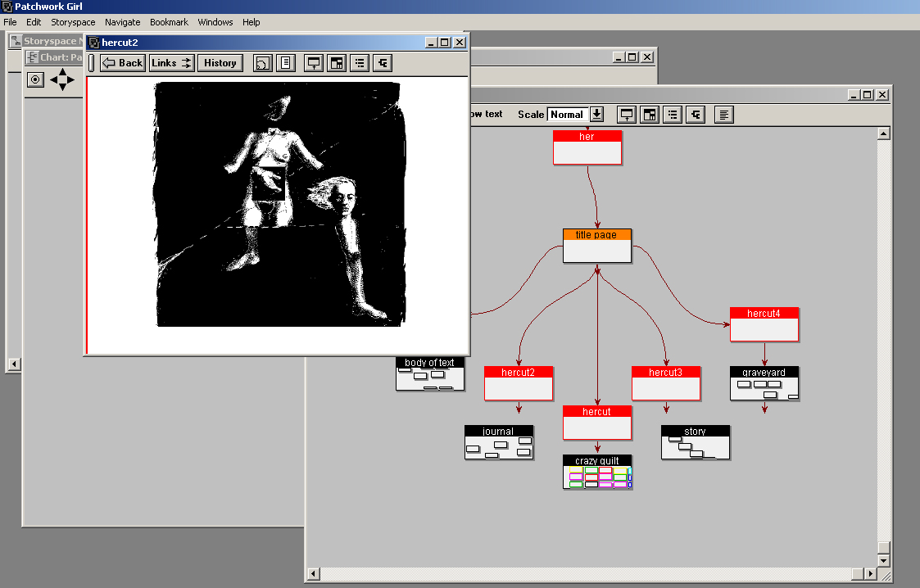
Task: Click the hercut2 artwork image
Action: coord(280,204)
